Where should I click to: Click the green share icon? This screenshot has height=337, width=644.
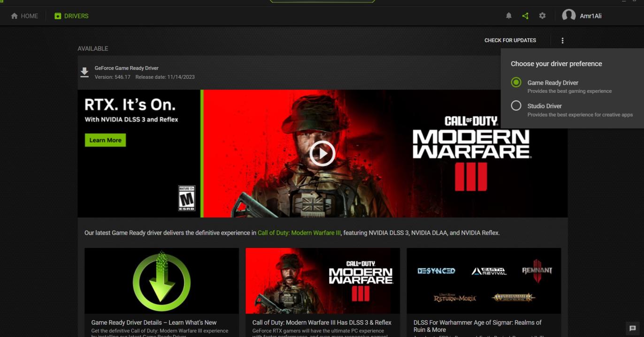(x=525, y=16)
